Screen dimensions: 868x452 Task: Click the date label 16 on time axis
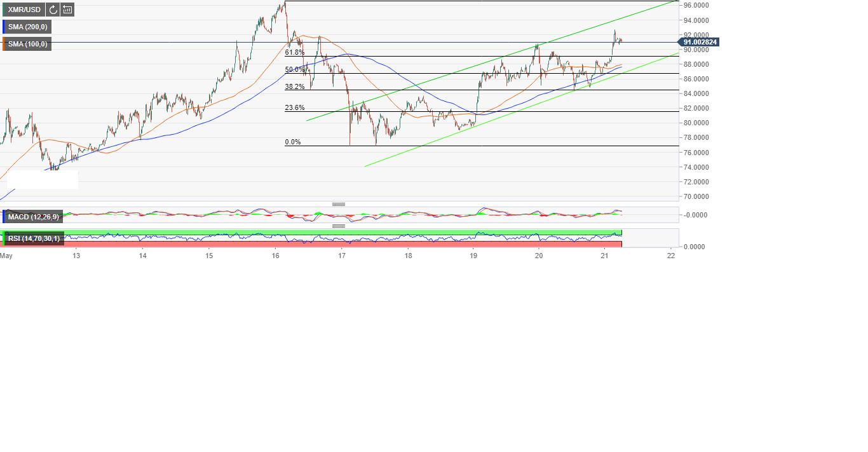275,256
